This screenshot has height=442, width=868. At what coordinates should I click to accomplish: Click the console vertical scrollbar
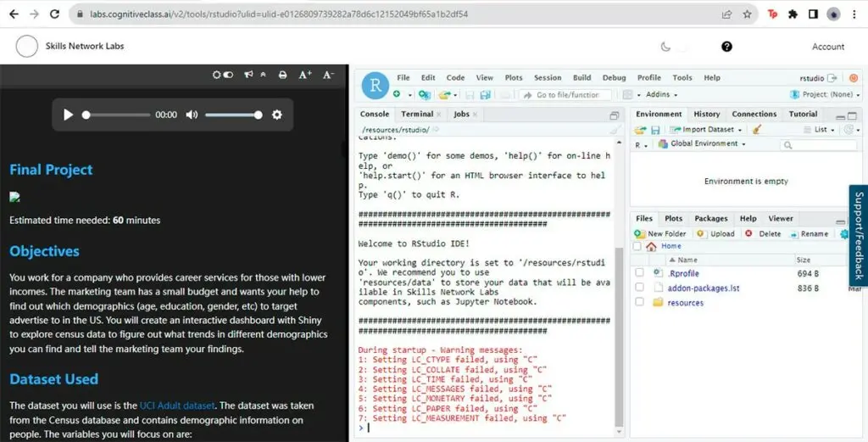618,337
